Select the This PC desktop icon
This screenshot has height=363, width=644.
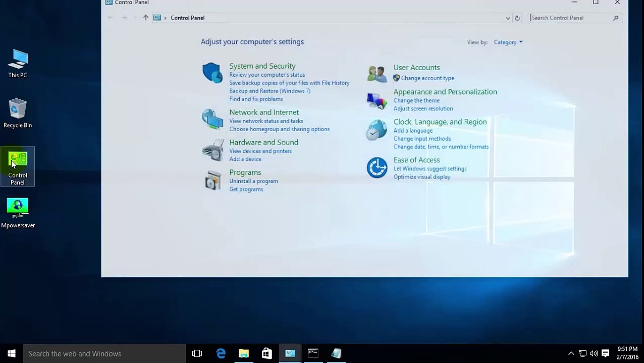(x=18, y=64)
